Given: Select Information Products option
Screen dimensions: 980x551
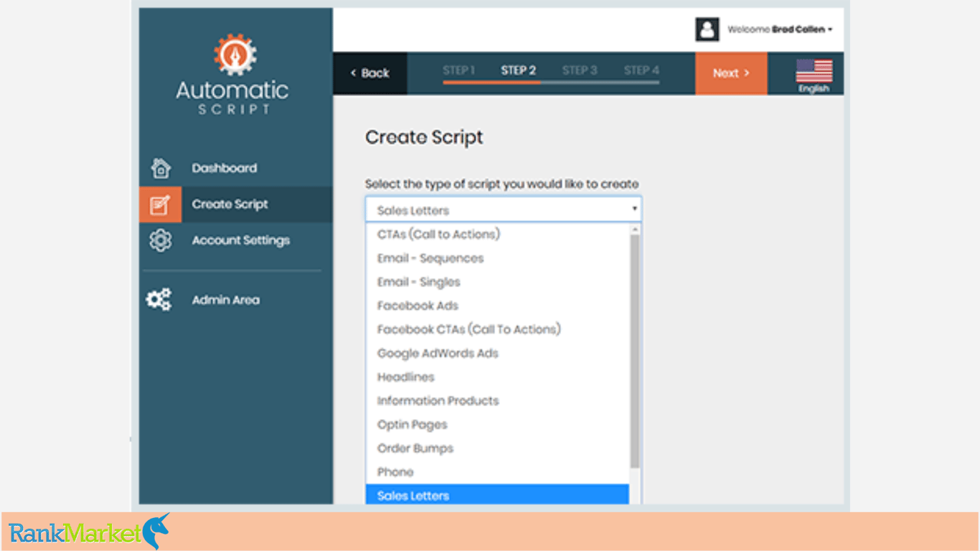Looking at the screenshot, I should (497, 400).
